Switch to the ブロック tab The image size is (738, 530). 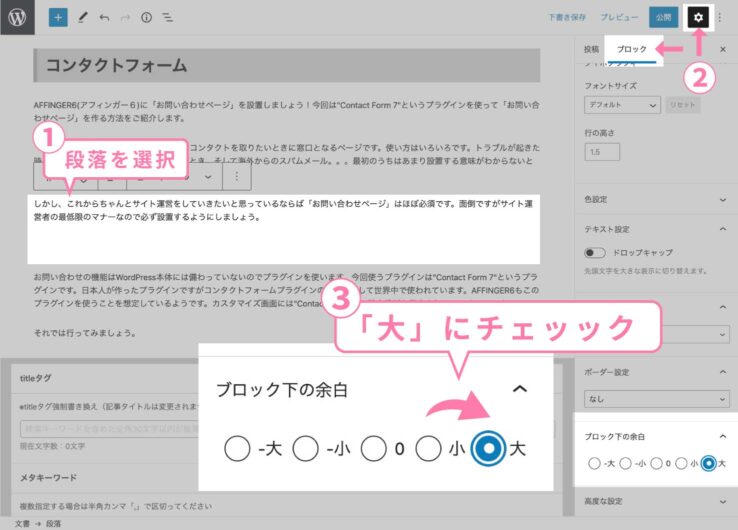(x=632, y=49)
